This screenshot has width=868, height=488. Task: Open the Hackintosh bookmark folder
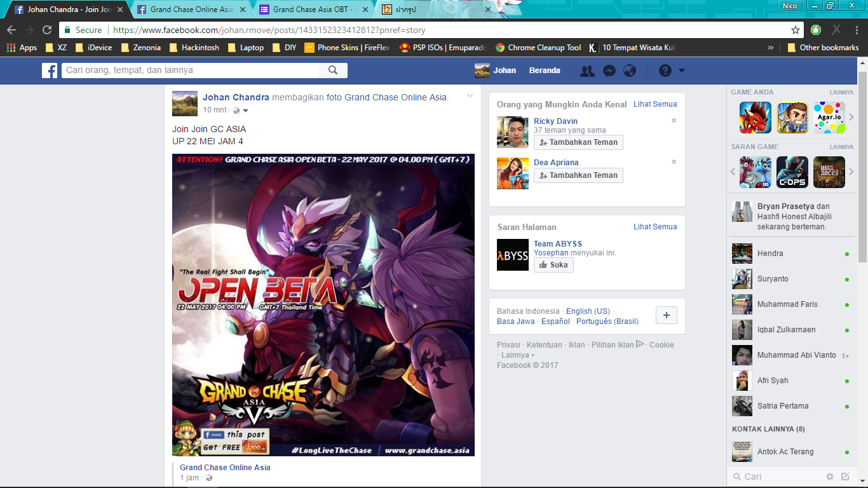194,48
